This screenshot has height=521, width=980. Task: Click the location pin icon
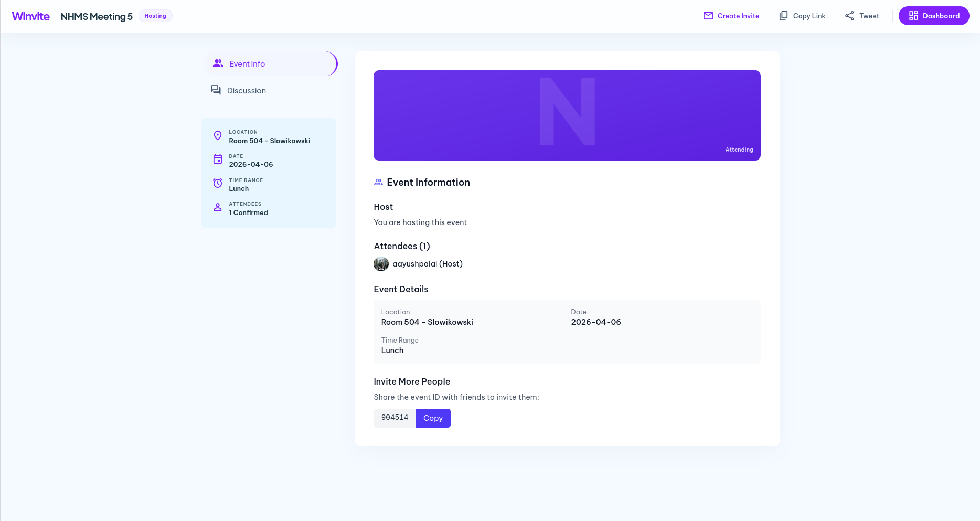(x=218, y=135)
